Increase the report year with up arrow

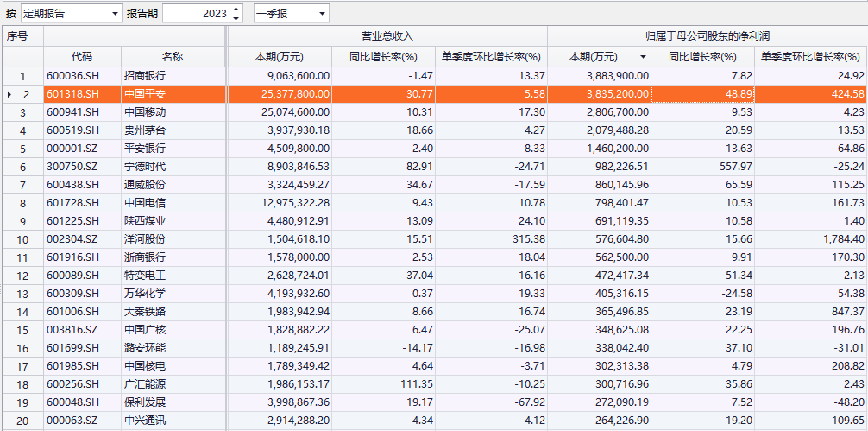tap(237, 10)
